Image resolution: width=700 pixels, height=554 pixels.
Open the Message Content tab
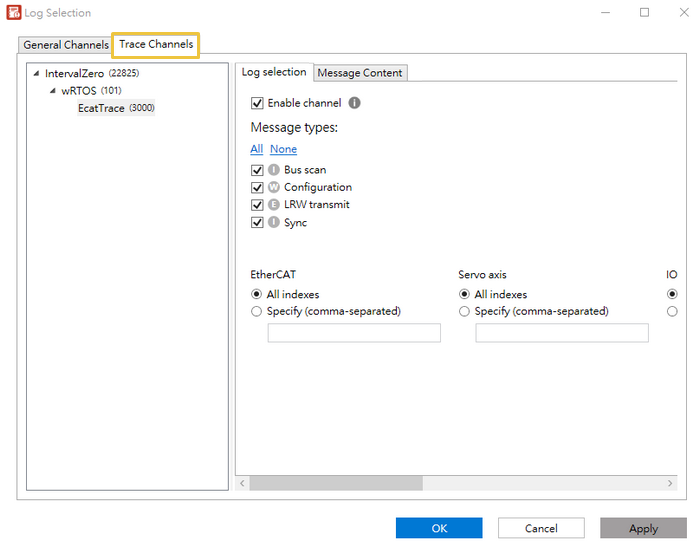pos(360,73)
